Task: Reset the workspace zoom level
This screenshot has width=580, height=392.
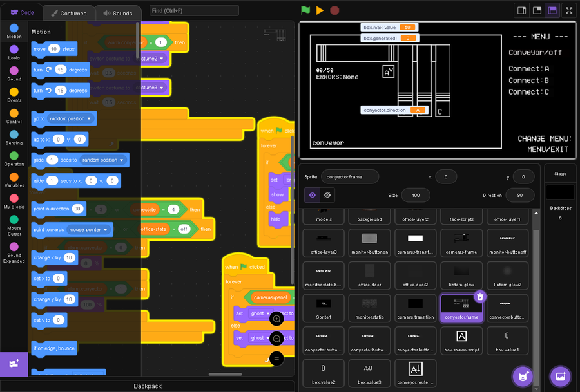Action: coord(276,359)
